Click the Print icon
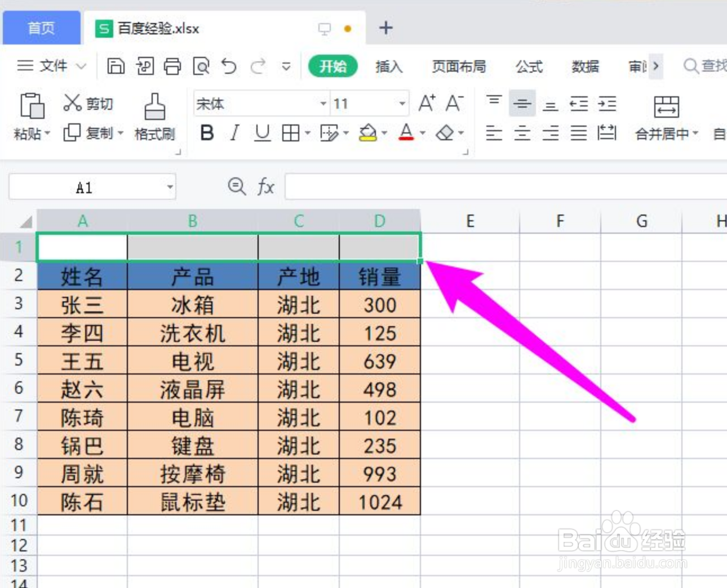This screenshot has height=588, width=727. tap(173, 66)
